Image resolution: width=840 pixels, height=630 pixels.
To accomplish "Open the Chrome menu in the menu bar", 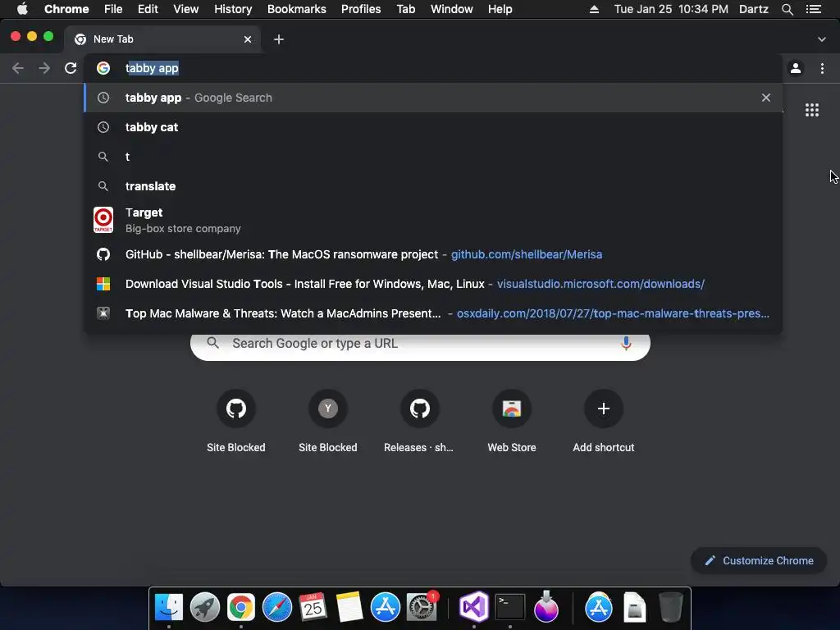I will coord(66,9).
